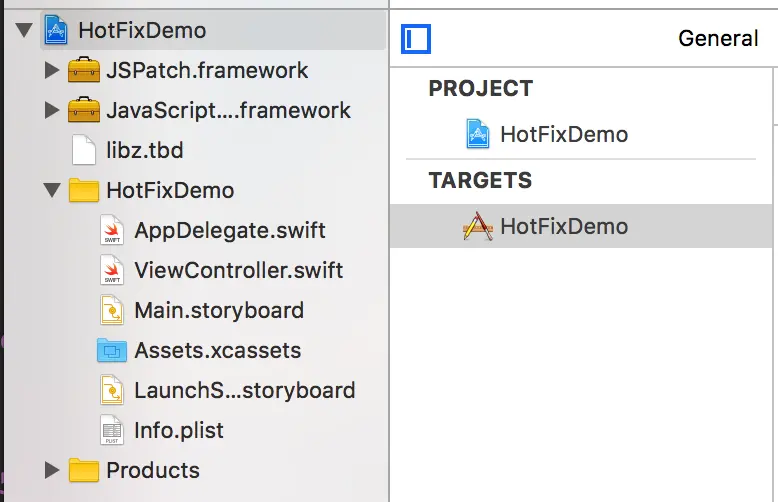Switch to the General tab
Screen dimensions: 778x502
click(x=717, y=39)
